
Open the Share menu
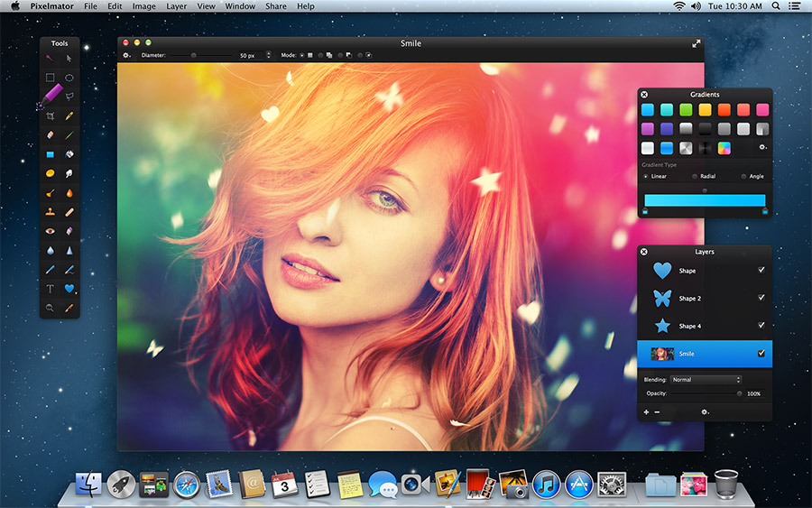[x=276, y=6]
